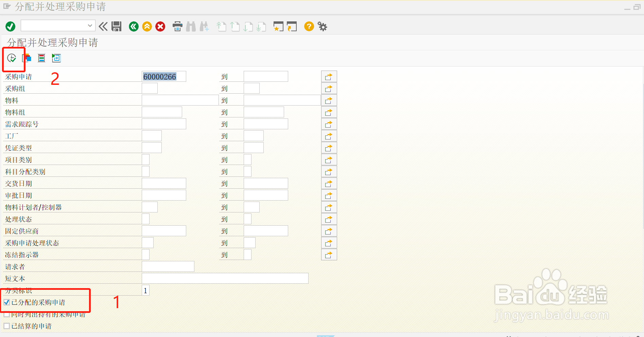This screenshot has width=644, height=337.
Task: Uncheck the 已分配的采购申请 checkbox
Action: tap(6, 302)
